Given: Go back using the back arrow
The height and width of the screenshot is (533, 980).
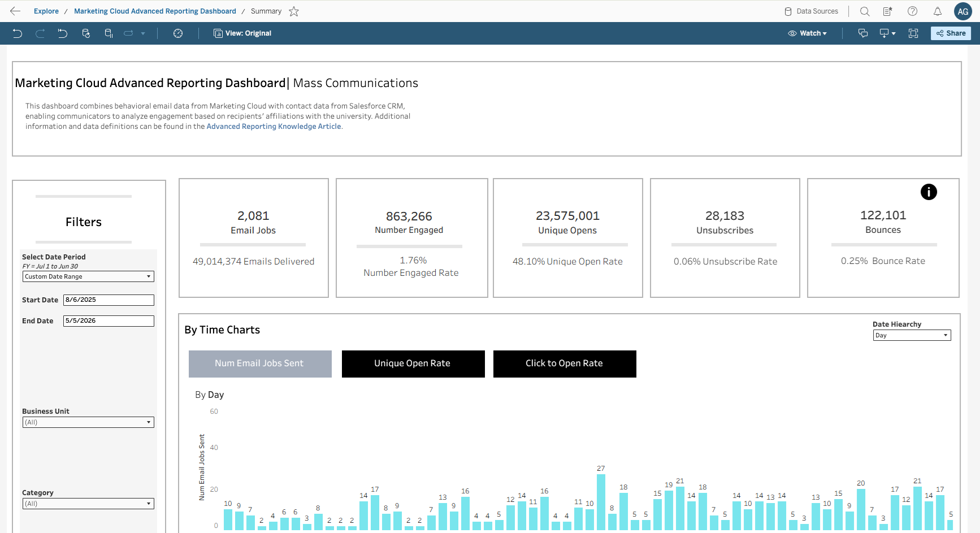Looking at the screenshot, I should [15, 11].
